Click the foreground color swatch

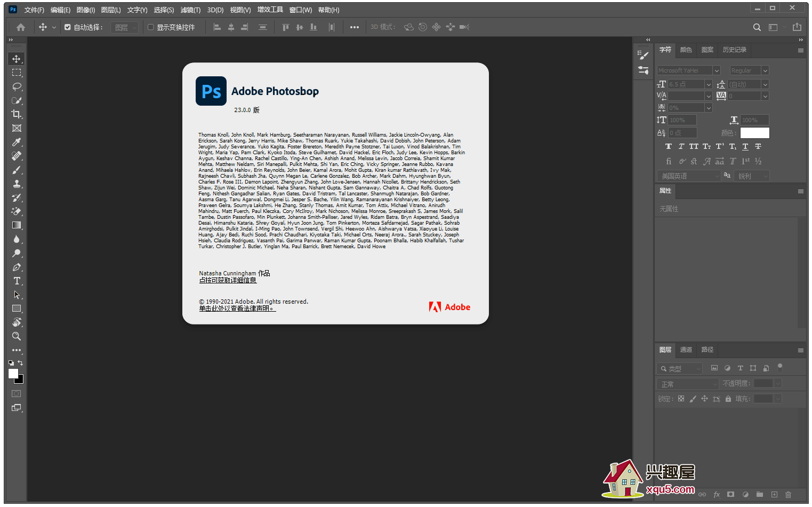tap(13, 374)
